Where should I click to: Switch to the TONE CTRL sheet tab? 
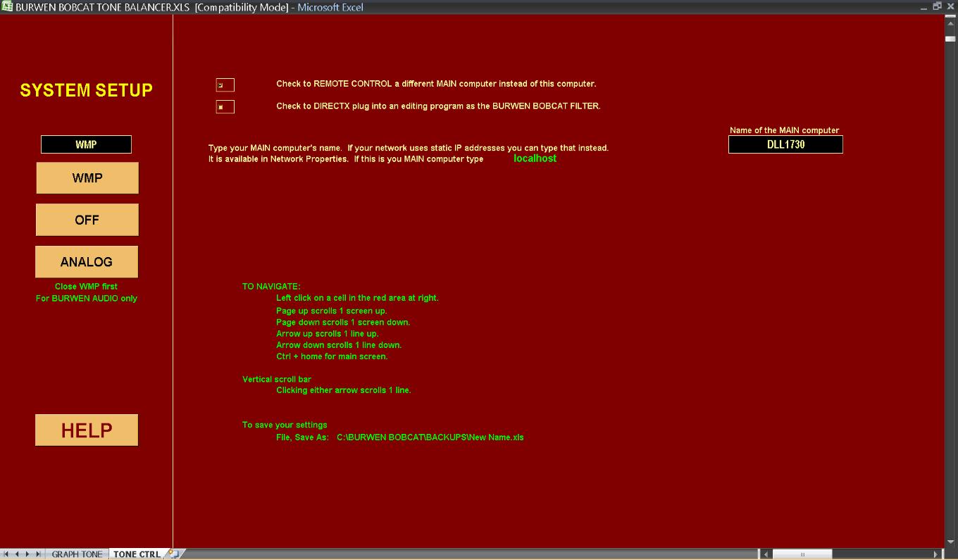click(x=137, y=554)
